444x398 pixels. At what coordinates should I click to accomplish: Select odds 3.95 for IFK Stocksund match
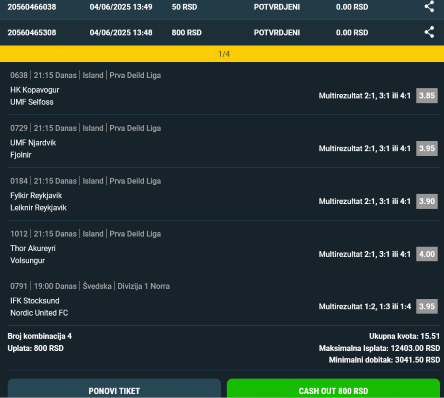click(x=427, y=306)
